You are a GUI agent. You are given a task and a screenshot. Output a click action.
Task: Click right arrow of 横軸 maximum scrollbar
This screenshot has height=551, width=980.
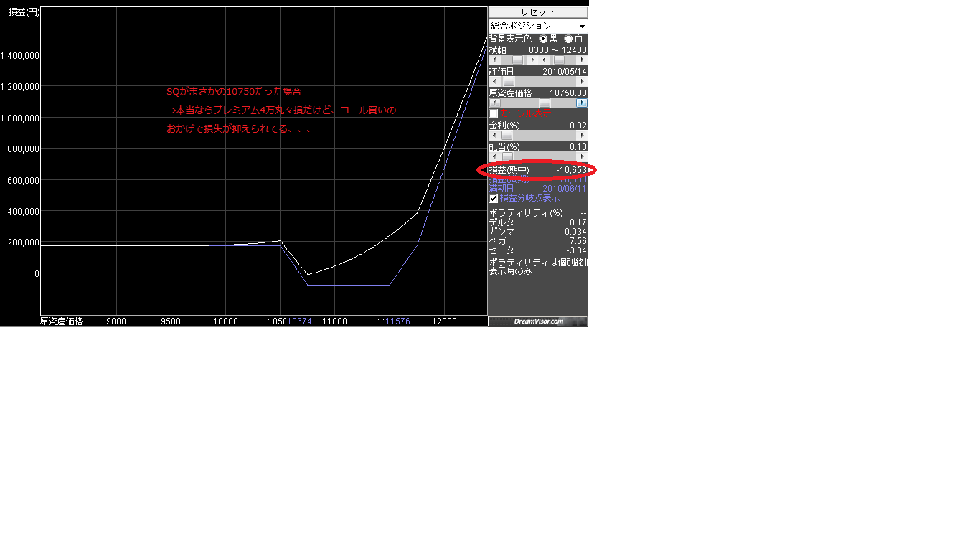[x=582, y=60]
